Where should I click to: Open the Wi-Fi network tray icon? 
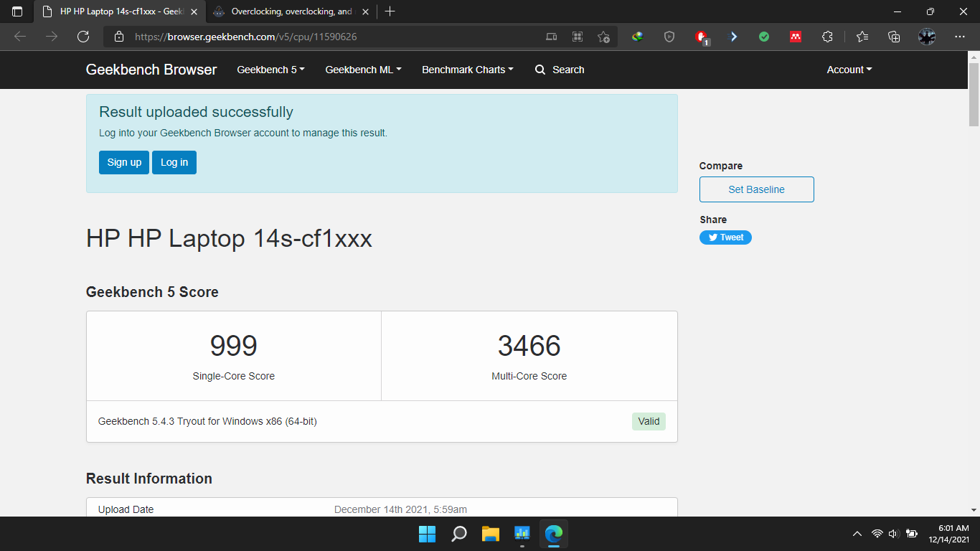coord(877,534)
